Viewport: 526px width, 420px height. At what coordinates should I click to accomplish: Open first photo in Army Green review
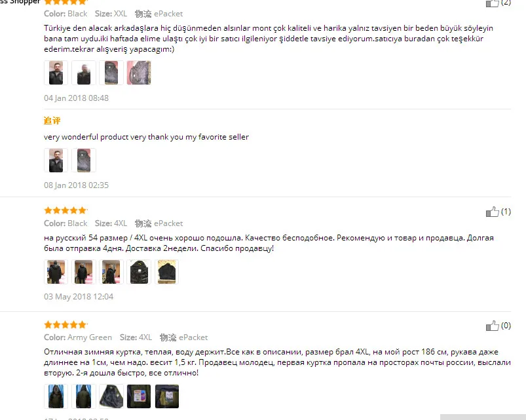[56, 396]
